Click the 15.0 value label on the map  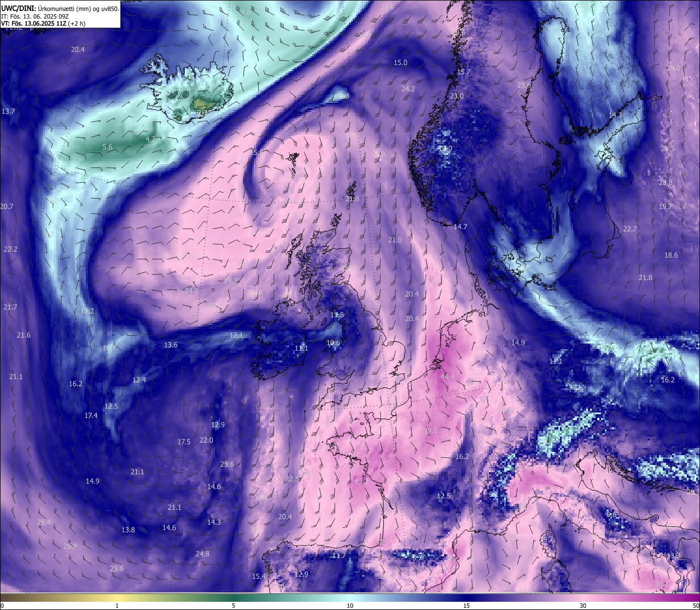[401, 63]
